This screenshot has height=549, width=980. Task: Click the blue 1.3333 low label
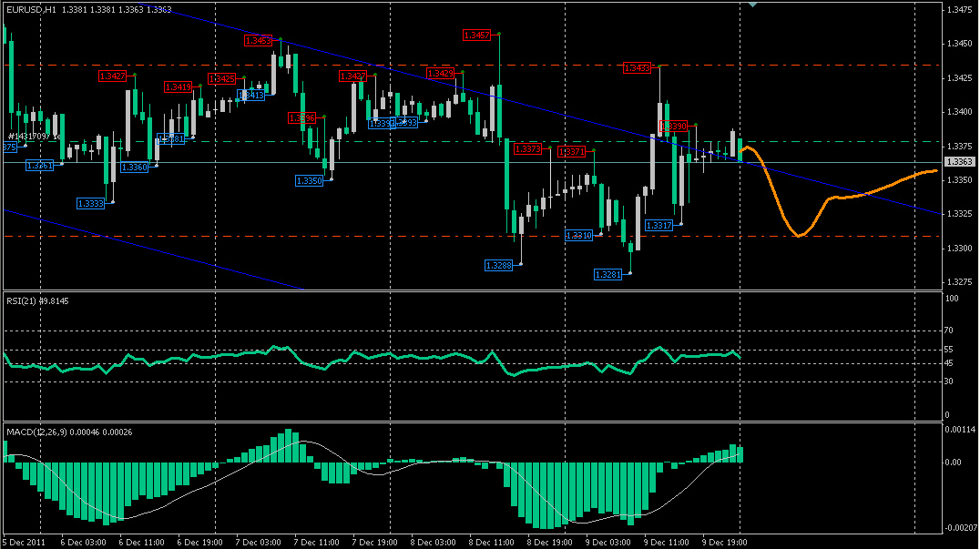pos(91,204)
